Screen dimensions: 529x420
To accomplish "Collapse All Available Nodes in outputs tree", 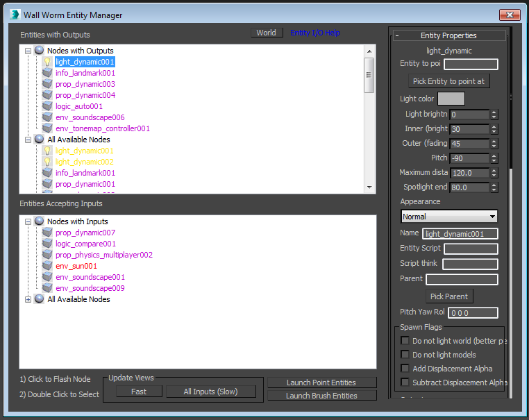I will [x=28, y=140].
